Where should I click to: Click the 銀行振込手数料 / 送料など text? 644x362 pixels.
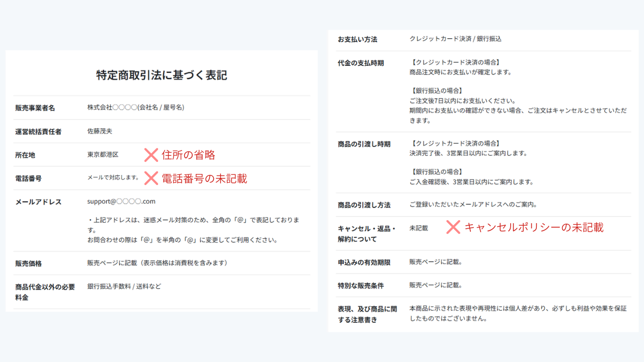(x=124, y=287)
